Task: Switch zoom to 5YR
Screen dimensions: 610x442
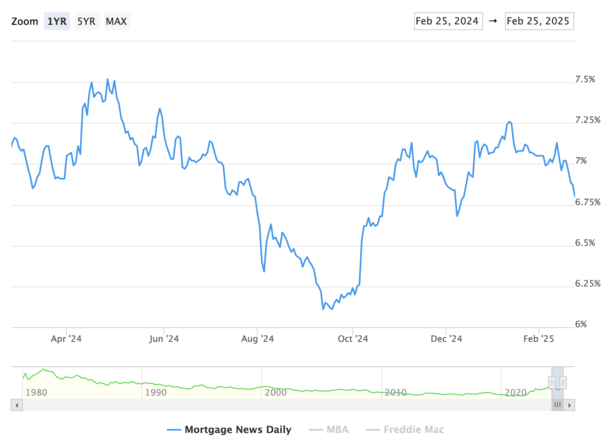Action: 86,21
